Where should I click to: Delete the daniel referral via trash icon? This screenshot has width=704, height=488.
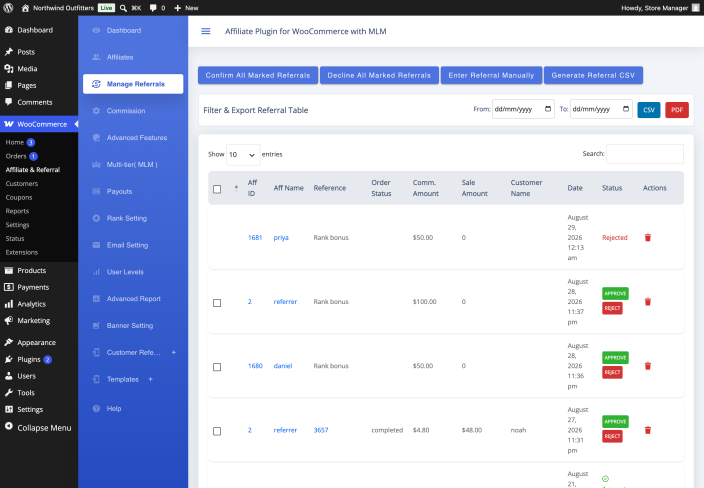tap(647, 366)
